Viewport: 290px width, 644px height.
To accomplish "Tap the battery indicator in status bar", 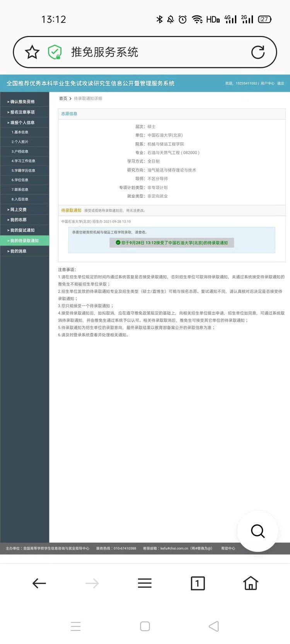I will point(265,19).
